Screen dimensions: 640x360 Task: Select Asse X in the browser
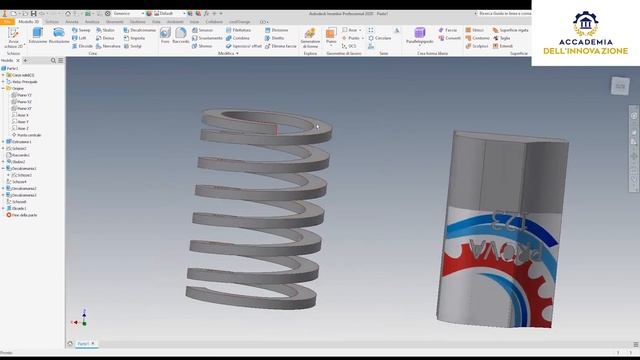coord(20,115)
